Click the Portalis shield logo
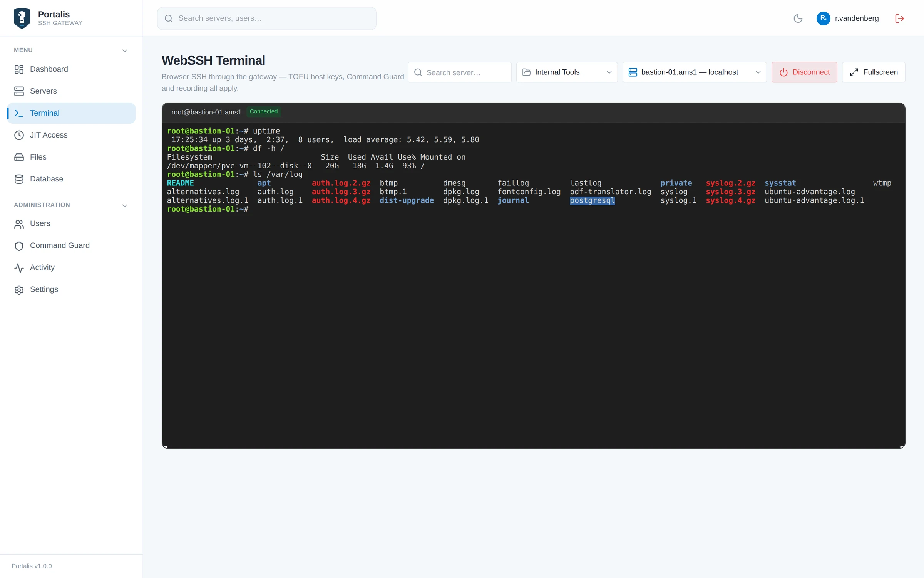The height and width of the screenshot is (578, 924). [x=22, y=18]
